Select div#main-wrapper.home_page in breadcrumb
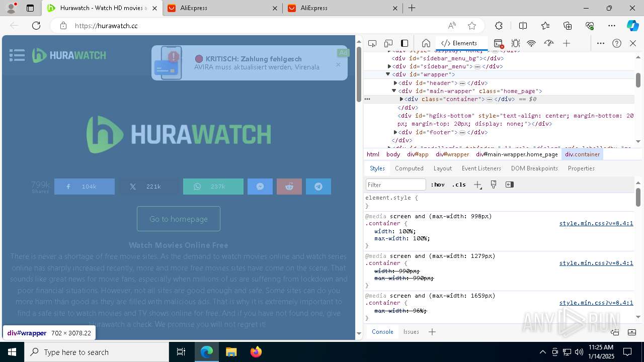Screen dimensions: 644x362 (517, 154)
